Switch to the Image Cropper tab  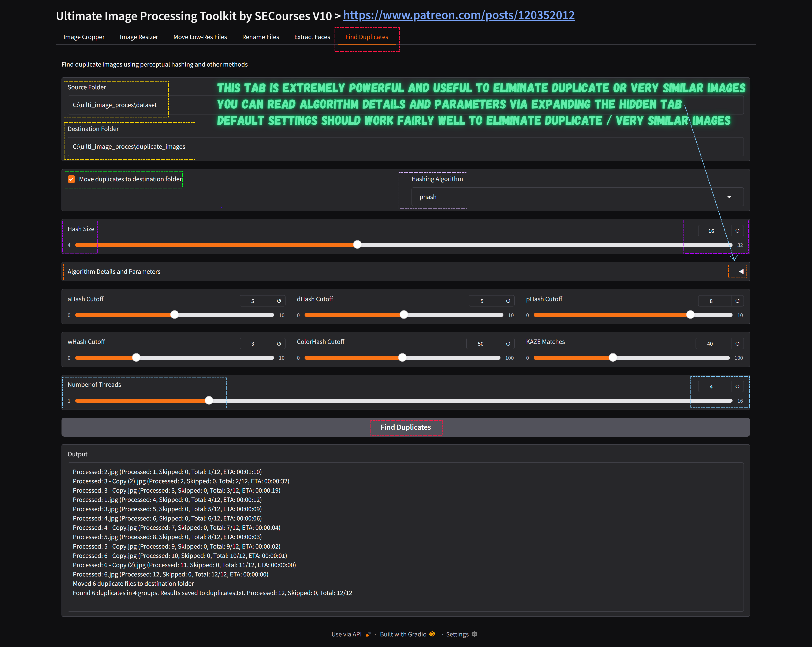[x=84, y=37]
